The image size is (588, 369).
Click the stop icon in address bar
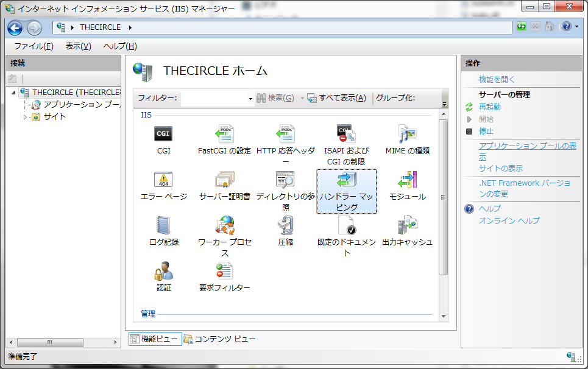(536, 27)
